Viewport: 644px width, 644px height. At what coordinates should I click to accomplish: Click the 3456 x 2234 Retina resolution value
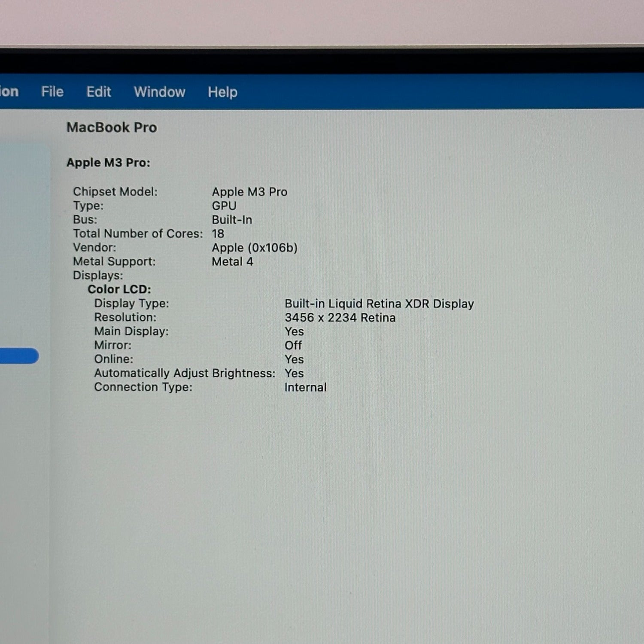340,318
